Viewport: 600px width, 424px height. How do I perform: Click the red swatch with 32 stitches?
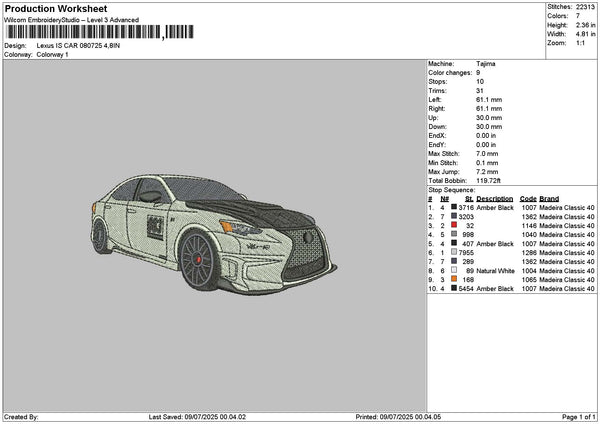coord(455,225)
